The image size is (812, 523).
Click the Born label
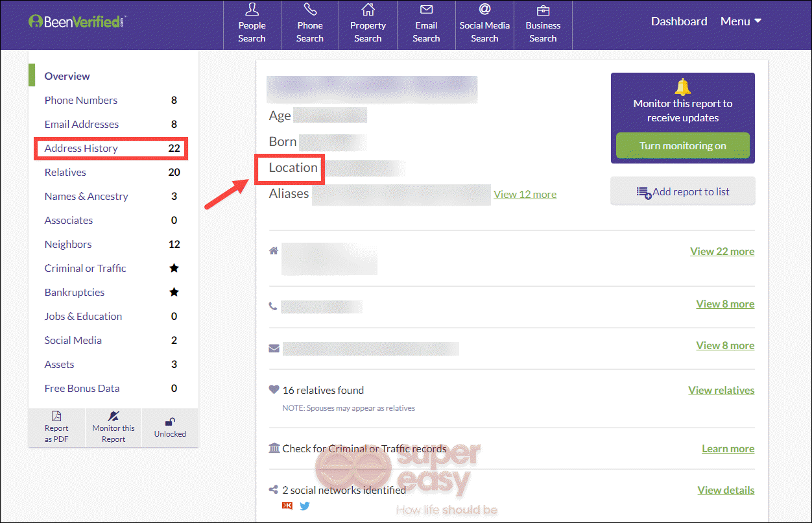click(x=283, y=141)
